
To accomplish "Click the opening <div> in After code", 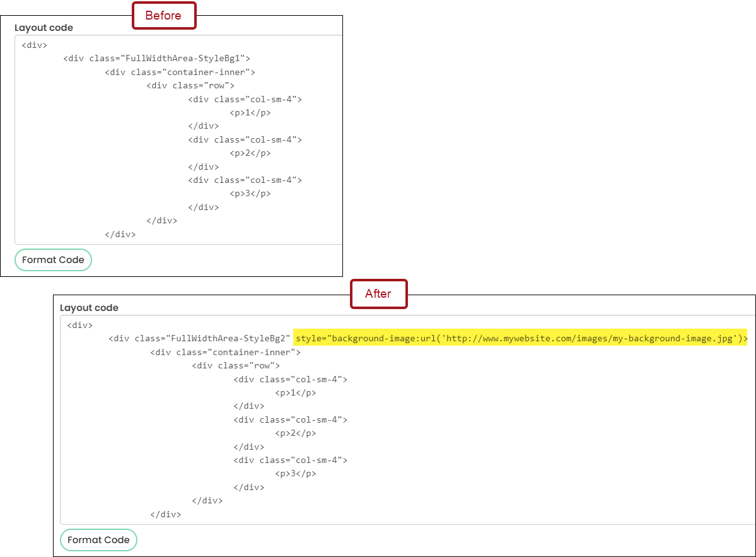I will pyautogui.click(x=80, y=325).
